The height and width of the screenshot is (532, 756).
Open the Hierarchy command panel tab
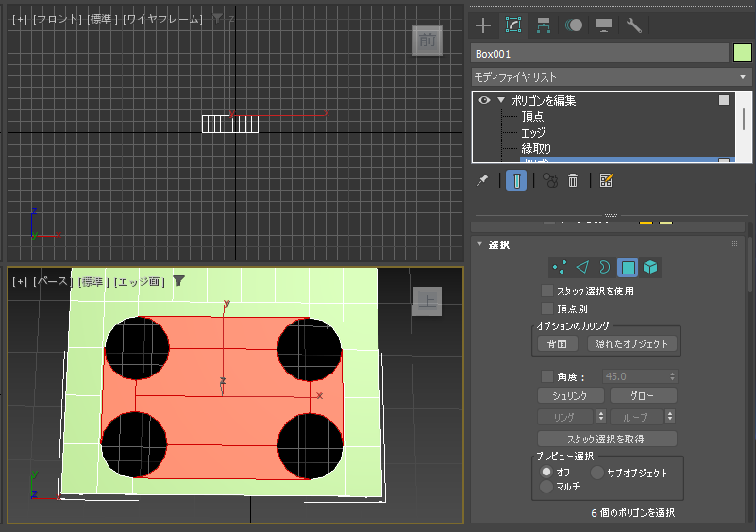(544, 25)
